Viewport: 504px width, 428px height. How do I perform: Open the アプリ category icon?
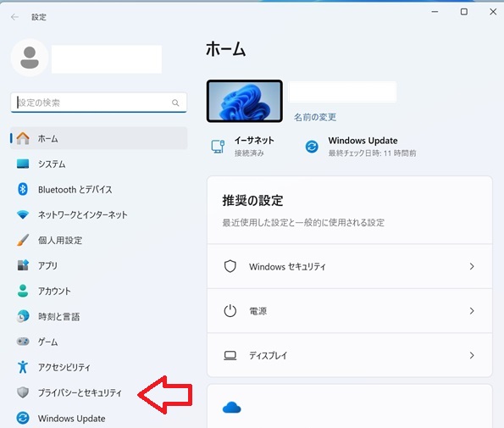pos(23,265)
